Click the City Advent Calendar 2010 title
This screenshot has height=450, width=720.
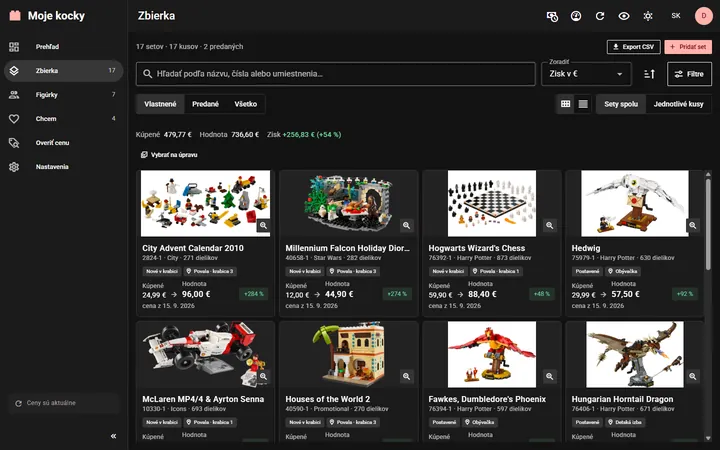193,248
